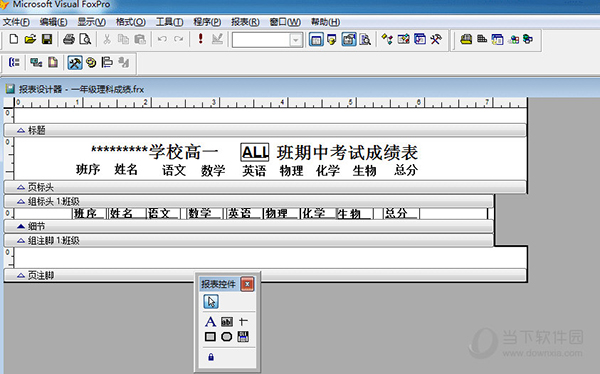Toggle the Color Palette toolbar button

(91, 62)
